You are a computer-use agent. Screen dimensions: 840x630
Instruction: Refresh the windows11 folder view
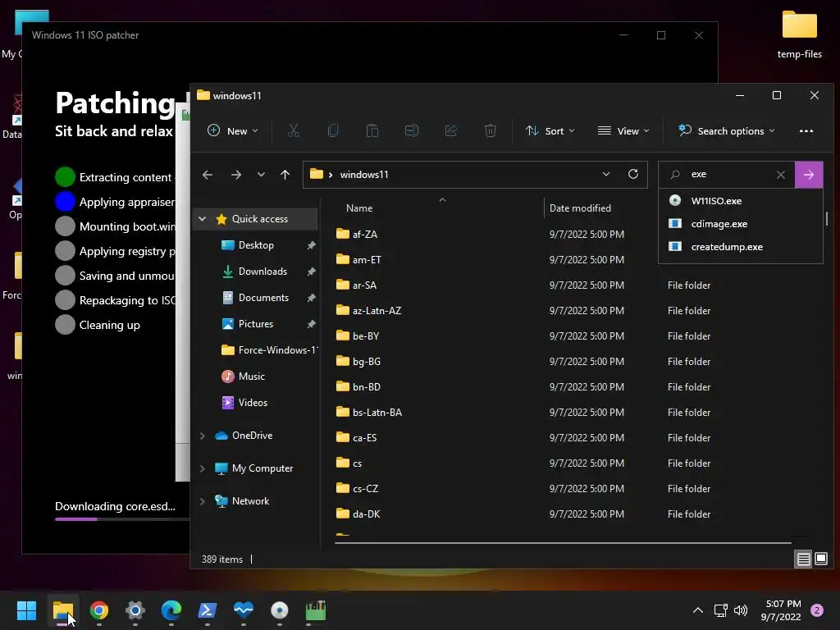point(633,174)
